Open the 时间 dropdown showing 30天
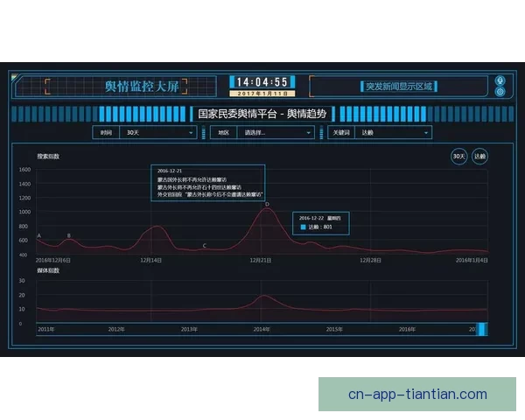Viewport: 525px width, 420px height. point(159,132)
